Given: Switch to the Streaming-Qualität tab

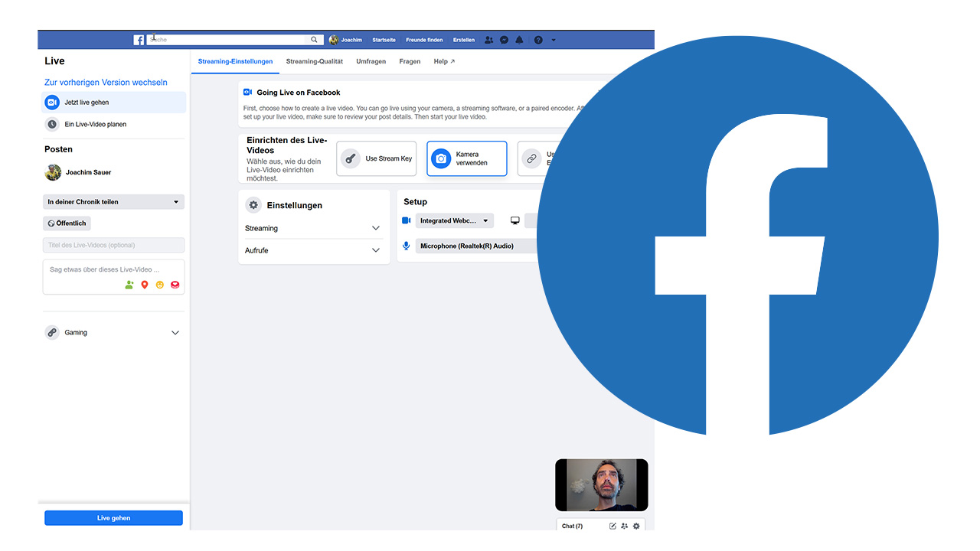Looking at the screenshot, I should pyautogui.click(x=315, y=61).
